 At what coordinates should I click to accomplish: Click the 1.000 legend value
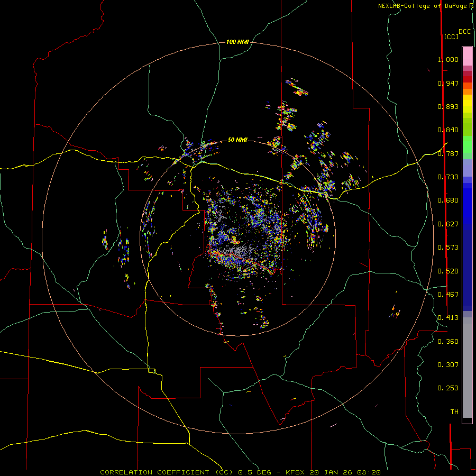click(448, 59)
